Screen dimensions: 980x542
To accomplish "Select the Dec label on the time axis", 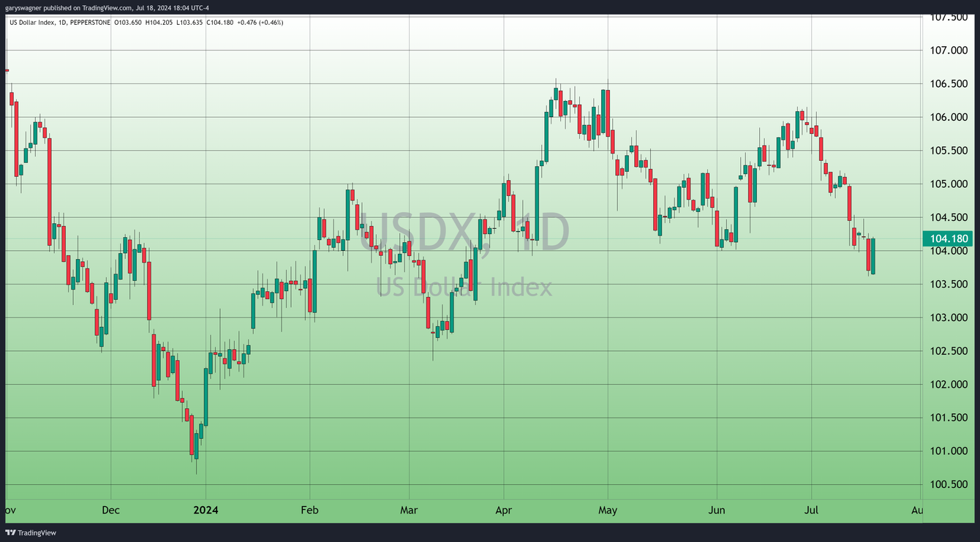I will point(110,510).
